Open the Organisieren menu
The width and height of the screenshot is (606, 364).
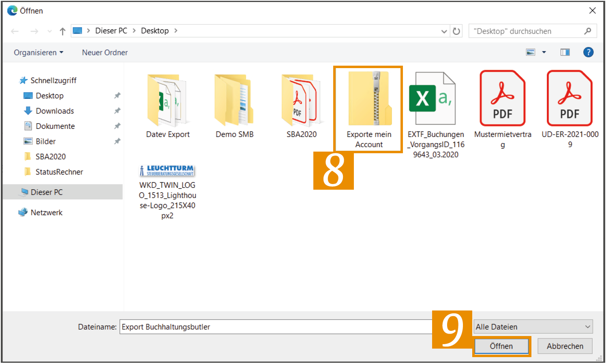pos(39,52)
